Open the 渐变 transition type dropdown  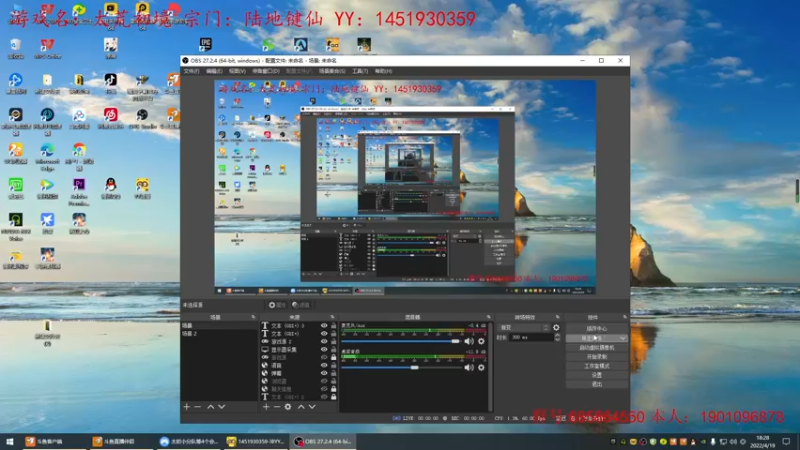click(523, 328)
